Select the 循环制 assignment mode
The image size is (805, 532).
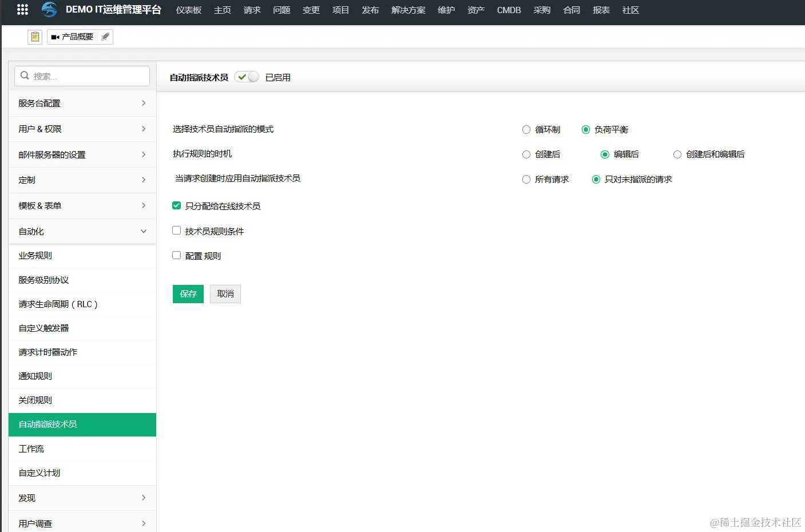pyautogui.click(x=526, y=129)
